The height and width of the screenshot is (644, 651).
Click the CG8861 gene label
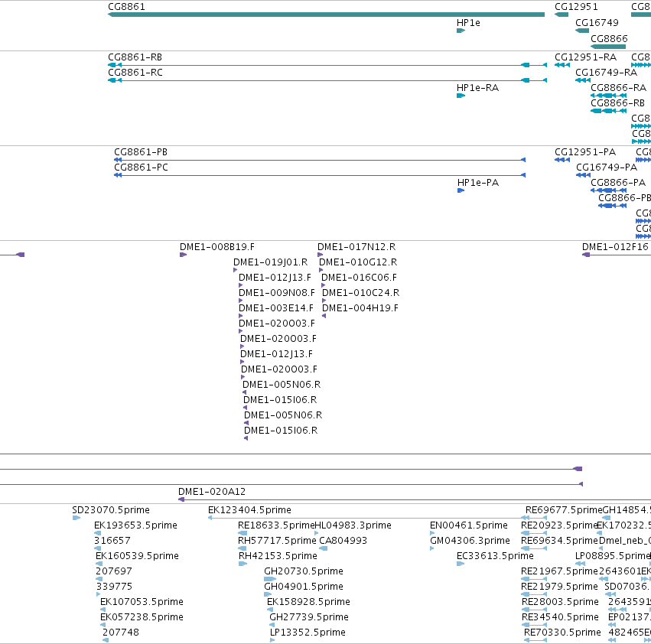(x=126, y=7)
